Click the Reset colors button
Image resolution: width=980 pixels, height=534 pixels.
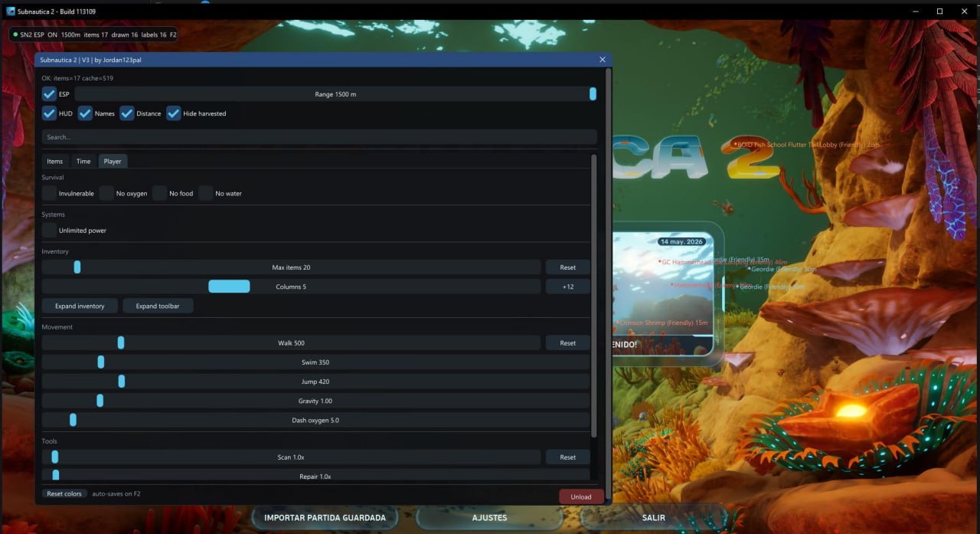point(64,494)
